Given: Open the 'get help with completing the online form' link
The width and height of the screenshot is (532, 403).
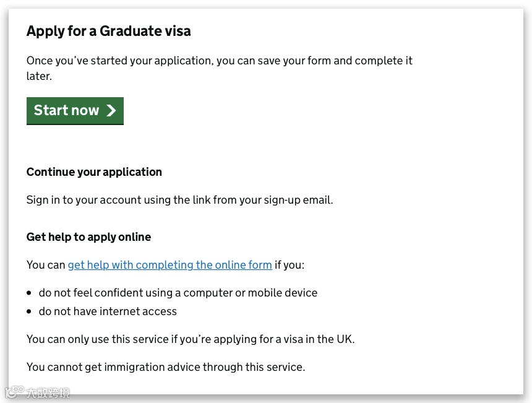Looking at the screenshot, I should [169, 265].
